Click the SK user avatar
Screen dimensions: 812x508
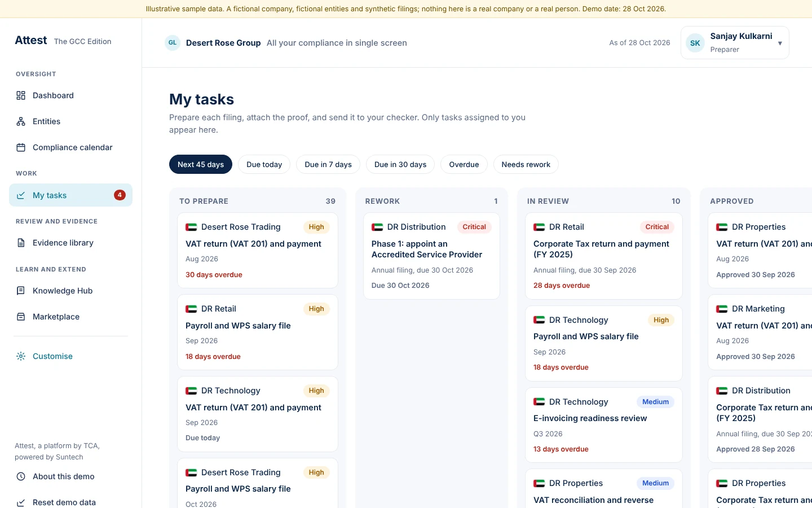click(695, 43)
